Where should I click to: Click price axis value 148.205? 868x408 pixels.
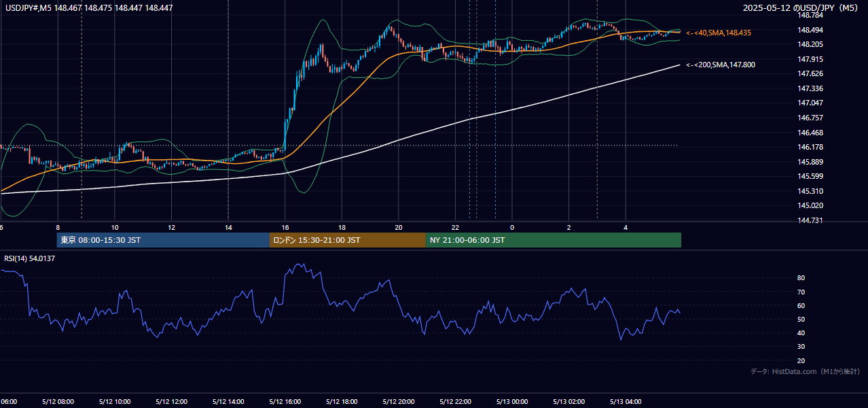810,44
